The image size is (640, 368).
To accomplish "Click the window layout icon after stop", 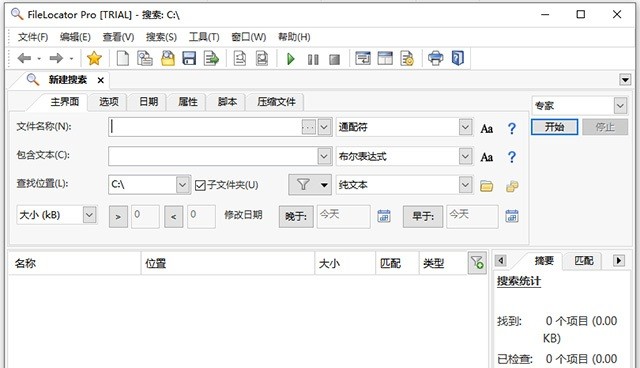I will (x=363, y=59).
